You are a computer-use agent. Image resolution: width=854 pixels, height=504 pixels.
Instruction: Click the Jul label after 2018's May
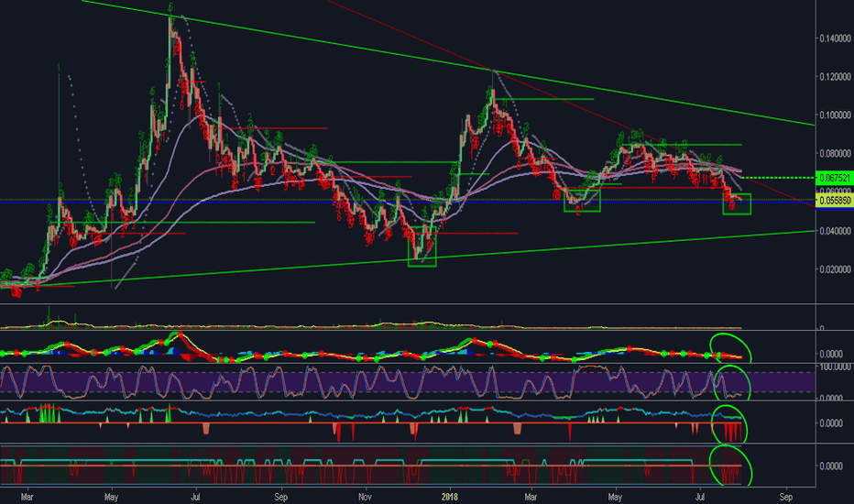click(x=700, y=497)
